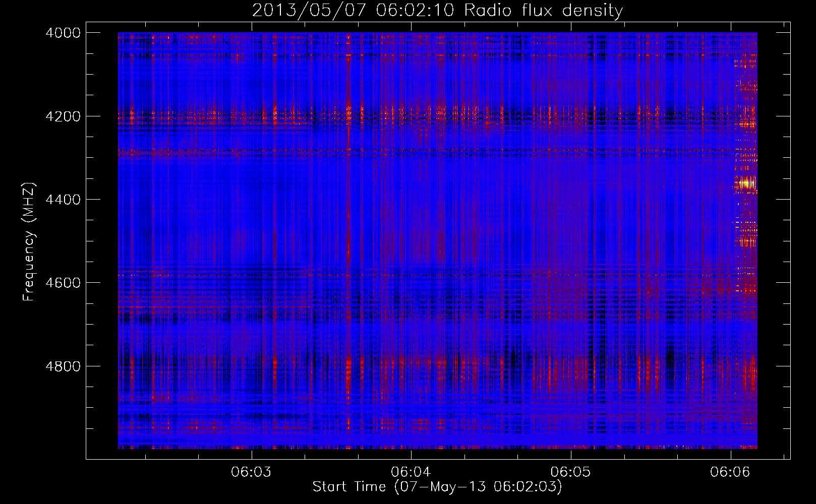Click the 4600 frequency tick label

tap(63, 283)
